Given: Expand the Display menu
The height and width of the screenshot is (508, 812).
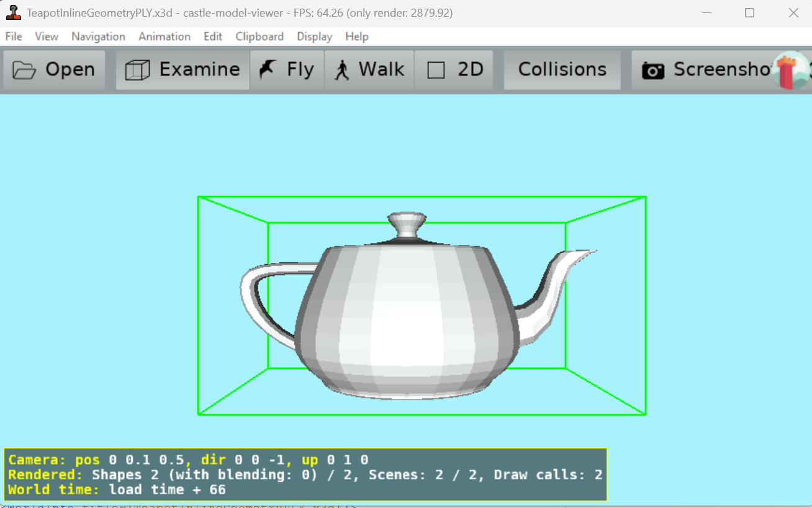Looking at the screenshot, I should click(x=314, y=37).
